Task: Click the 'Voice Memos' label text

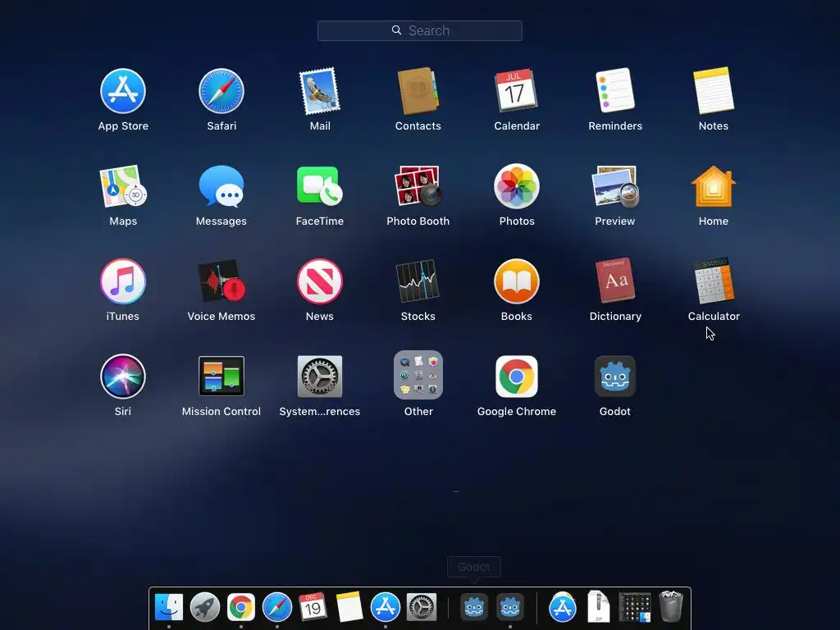Action: pos(221,316)
